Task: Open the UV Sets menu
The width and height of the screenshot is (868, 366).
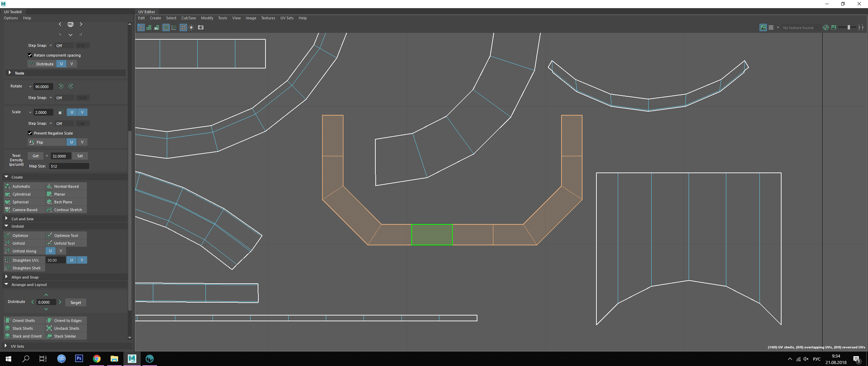Action: coord(287,18)
